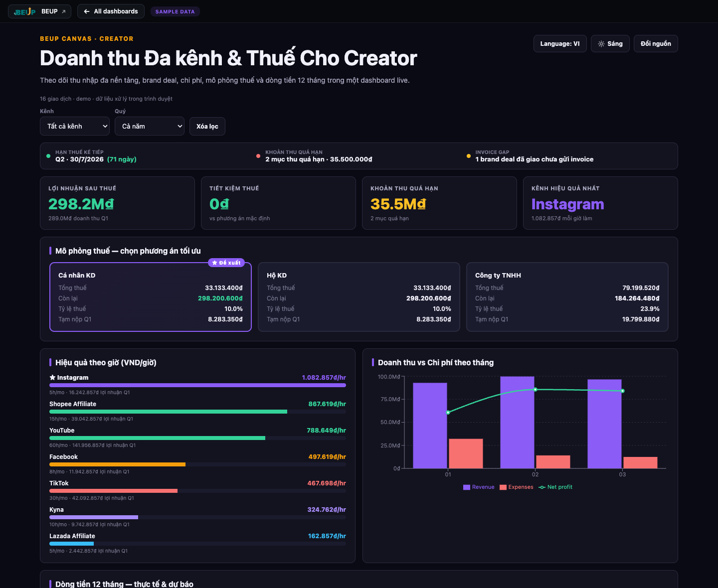Click the Khoản thu quá hạn value 35.5M₫
The image size is (718, 588).
(x=398, y=204)
